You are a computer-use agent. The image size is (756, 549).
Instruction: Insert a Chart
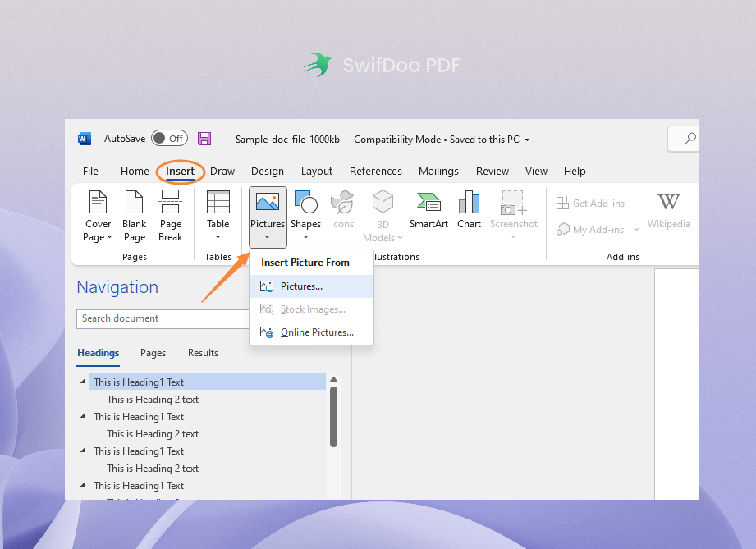point(470,210)
